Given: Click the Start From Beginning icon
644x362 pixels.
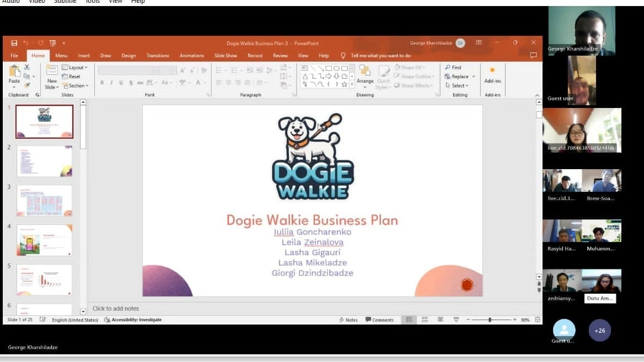Looking at the screenshot, I should coord(52,43).
